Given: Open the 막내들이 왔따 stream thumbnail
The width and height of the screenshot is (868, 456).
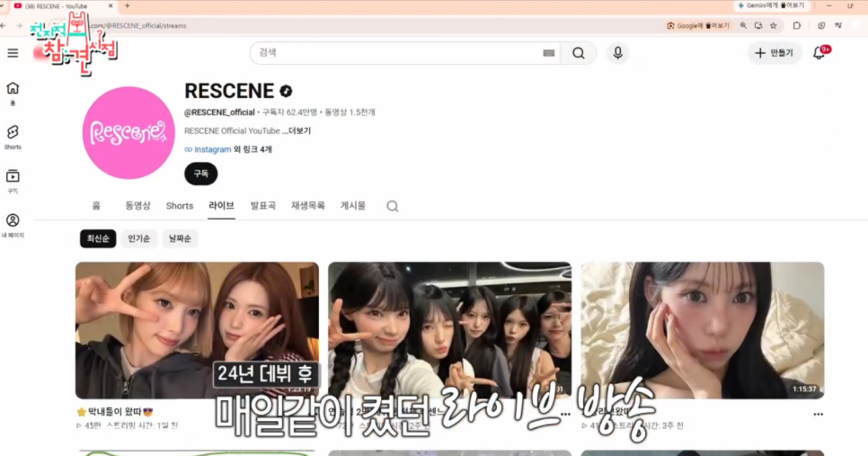Looking at the screenshot, I should [x=197, y=330].
